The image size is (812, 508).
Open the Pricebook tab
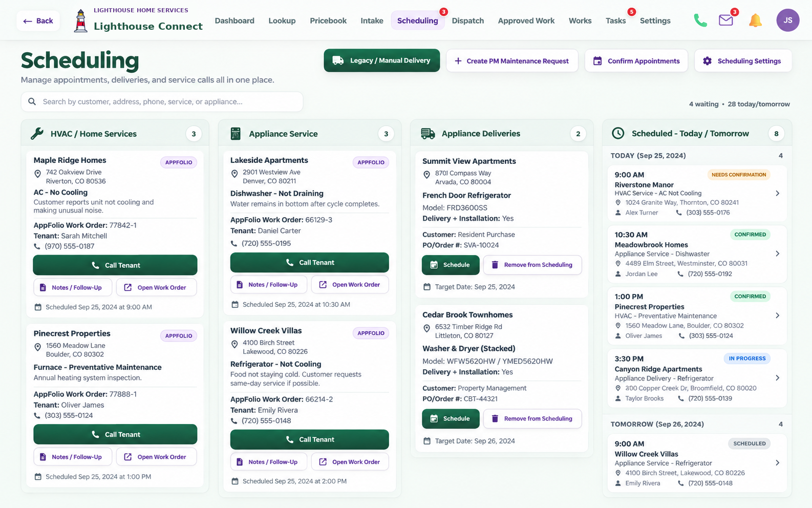coord(328,20)
